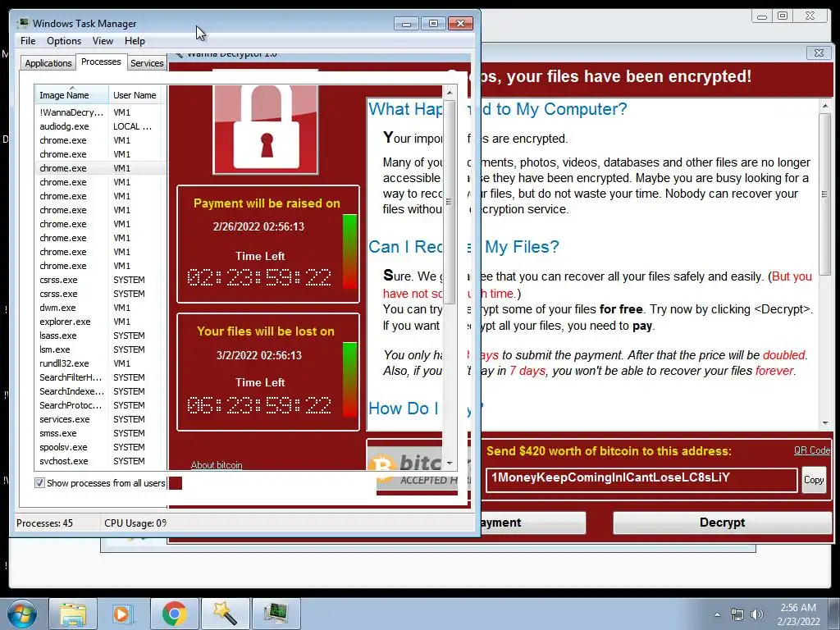
Task: Select the lsass.exe process
Action: tap(101, 336)
